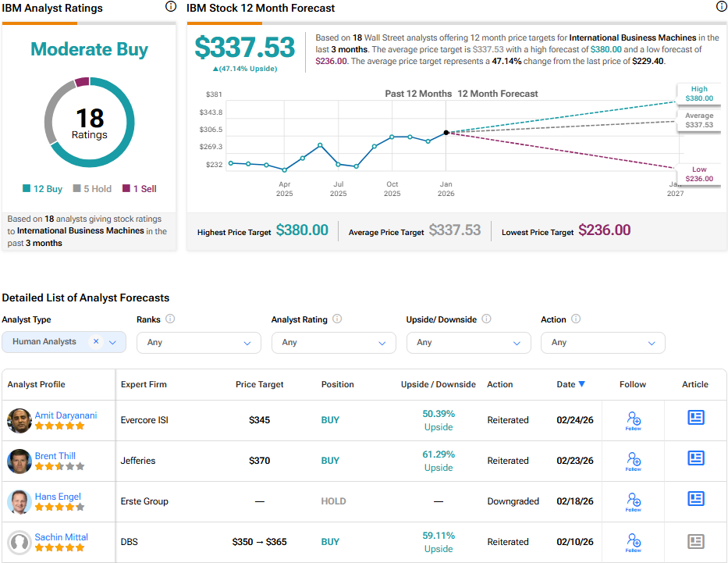Follow analyst Hans Engel
728x563 pixels.
tap(633, 501)
